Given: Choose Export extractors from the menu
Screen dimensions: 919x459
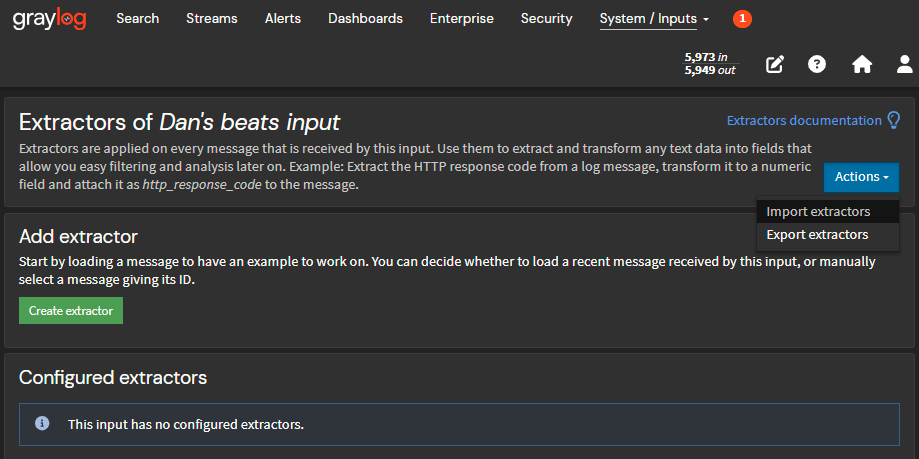Looking at the screenshot, I should 817,235.
